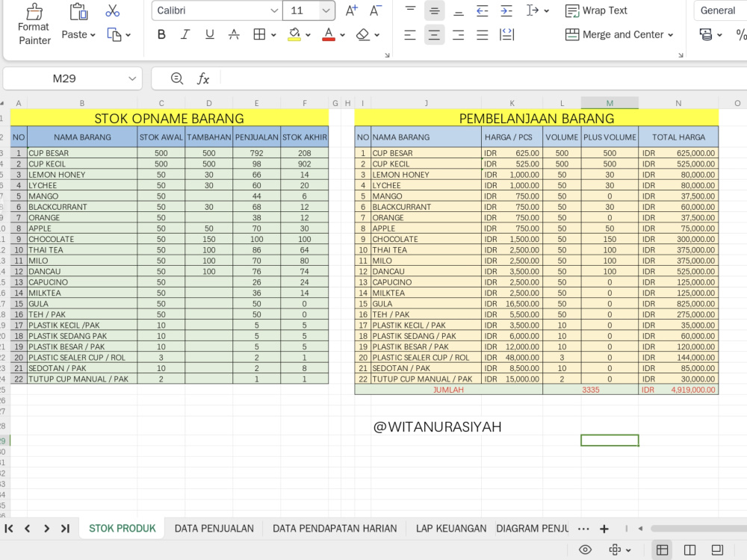
Task: Open the Paste options dropdown arrow
Action: tap(93, 35)
